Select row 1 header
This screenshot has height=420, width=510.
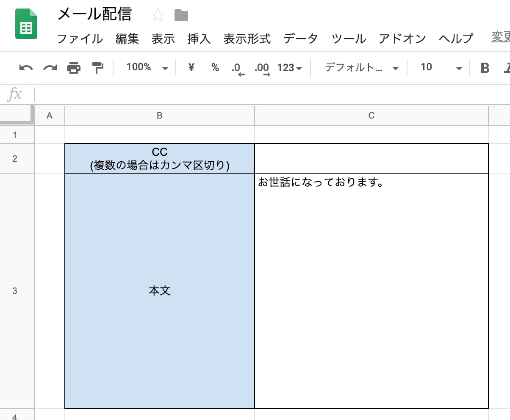point(17,135)
